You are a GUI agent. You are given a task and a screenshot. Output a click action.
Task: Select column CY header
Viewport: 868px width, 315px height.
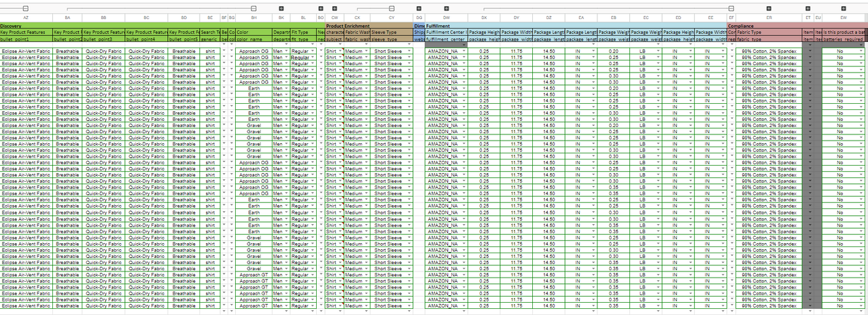coord(392,18)
